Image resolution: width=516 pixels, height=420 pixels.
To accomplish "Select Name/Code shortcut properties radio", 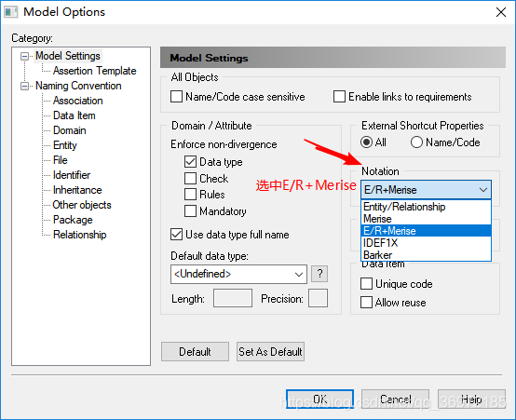I will [x=416, y=142].
